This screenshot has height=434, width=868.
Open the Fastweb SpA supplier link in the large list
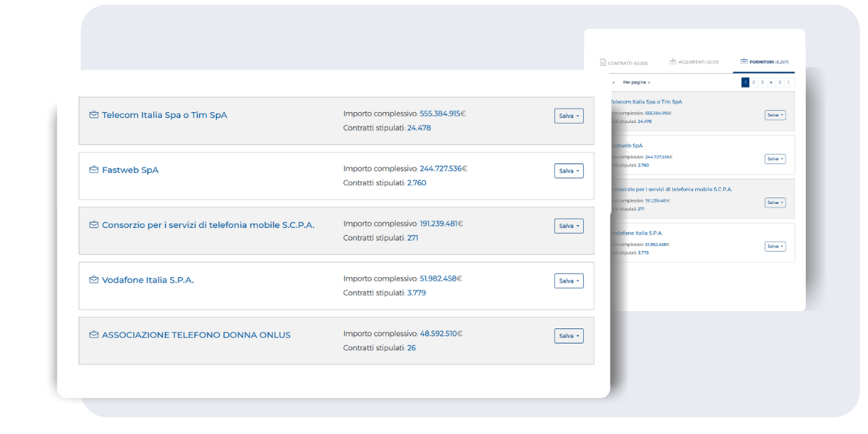(130, 170)
